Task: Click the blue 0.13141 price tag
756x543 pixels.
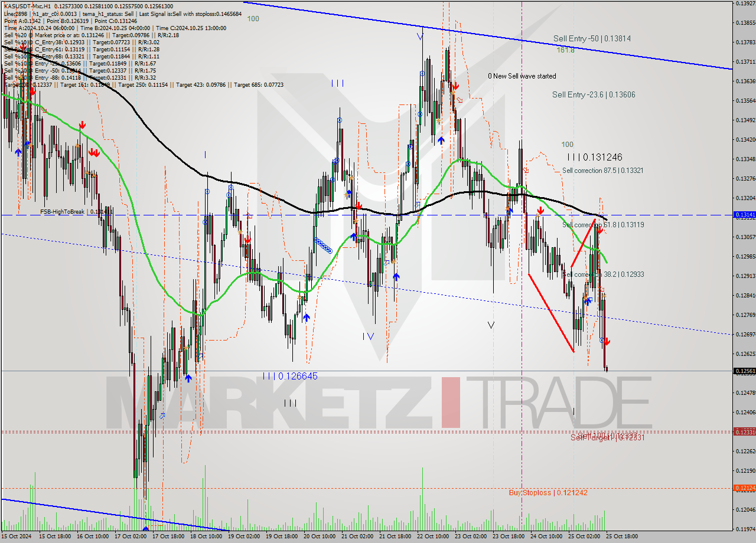Action: coord(744,215)
